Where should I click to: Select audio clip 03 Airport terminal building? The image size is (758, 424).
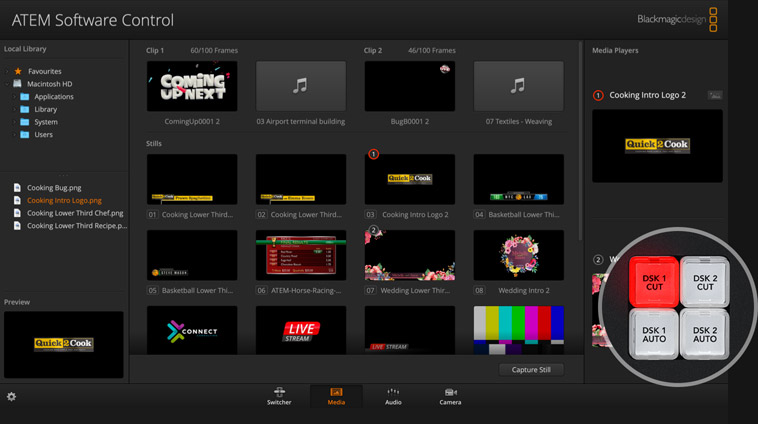click(x=300, y=87)
